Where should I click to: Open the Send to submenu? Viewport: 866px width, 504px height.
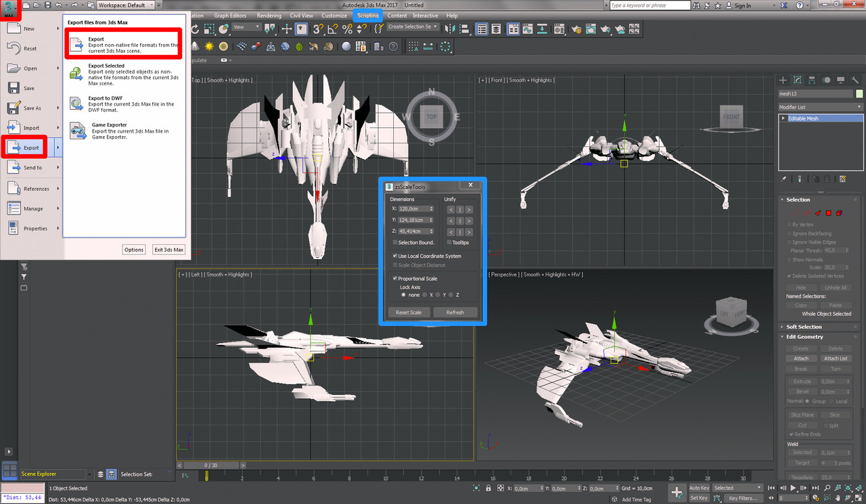click(x=32, y=168)
